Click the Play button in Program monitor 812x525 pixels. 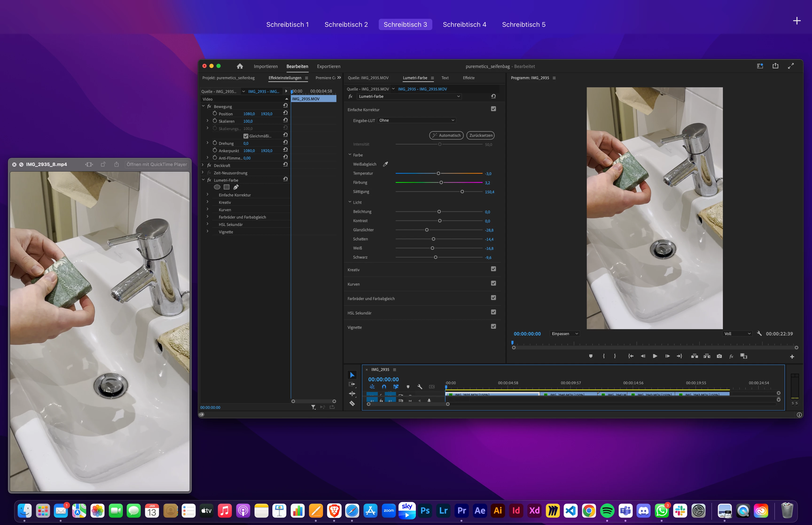655,356
